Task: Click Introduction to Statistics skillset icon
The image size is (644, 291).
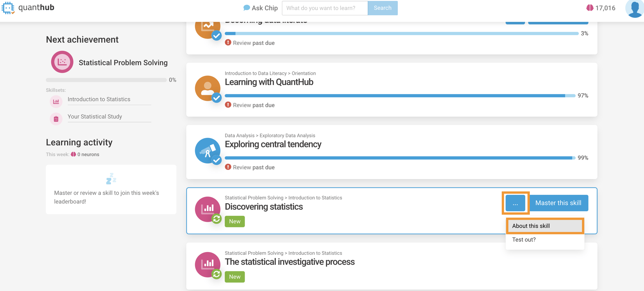Action: [x=56, y=101]
